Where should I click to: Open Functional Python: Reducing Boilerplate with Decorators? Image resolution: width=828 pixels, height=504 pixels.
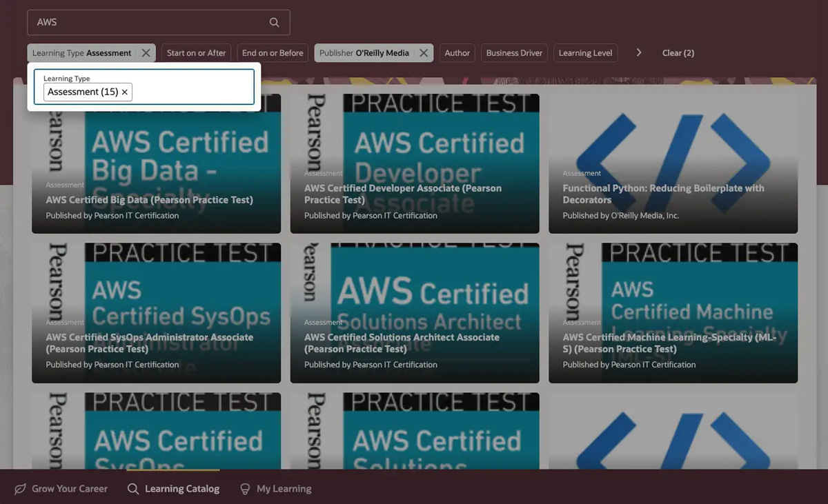coord(663,194)
